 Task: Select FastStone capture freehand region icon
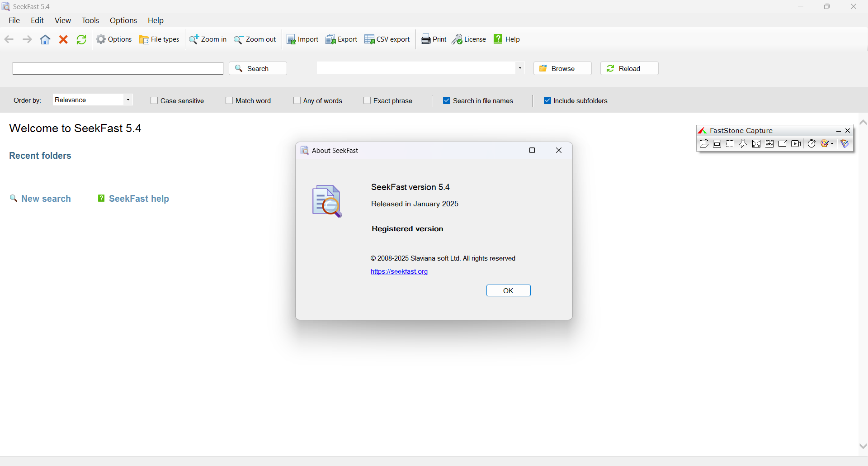tap(743, 144)
